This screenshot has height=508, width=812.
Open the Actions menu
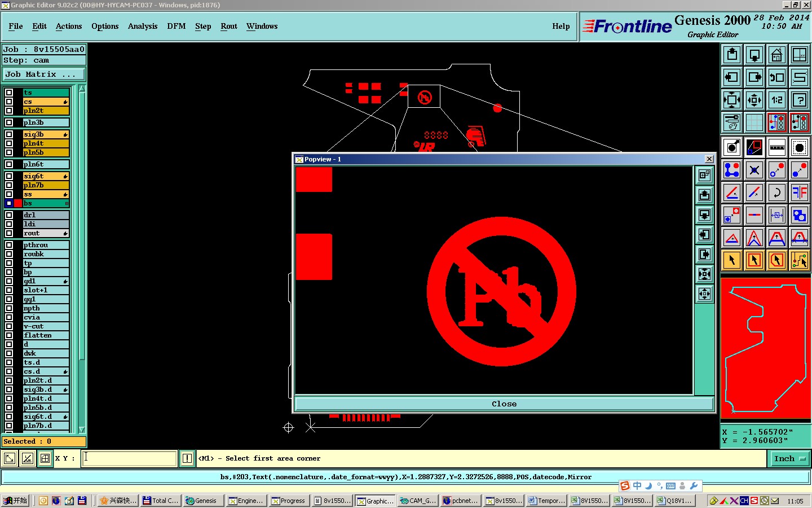pyautogui.click(x=69, y=26)
